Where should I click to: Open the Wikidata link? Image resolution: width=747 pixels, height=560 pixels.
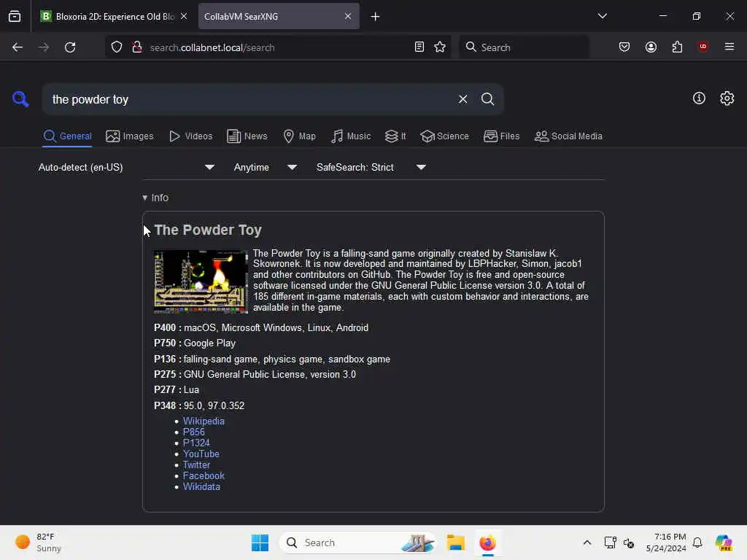[x=201, y=486]
